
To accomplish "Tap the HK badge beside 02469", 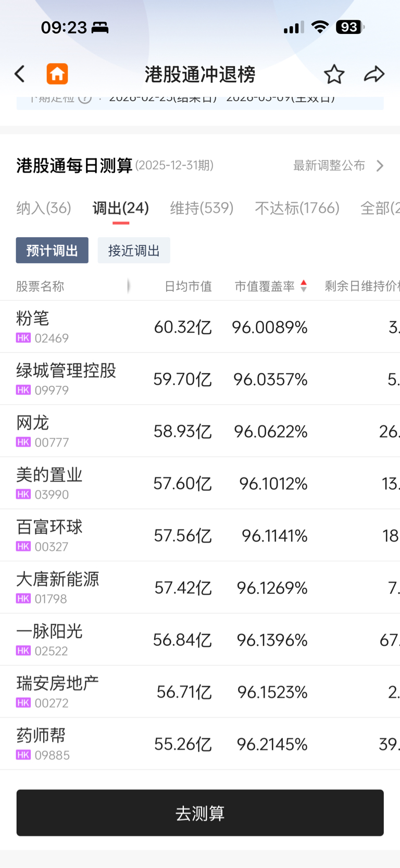I will [x=23, y=338].
